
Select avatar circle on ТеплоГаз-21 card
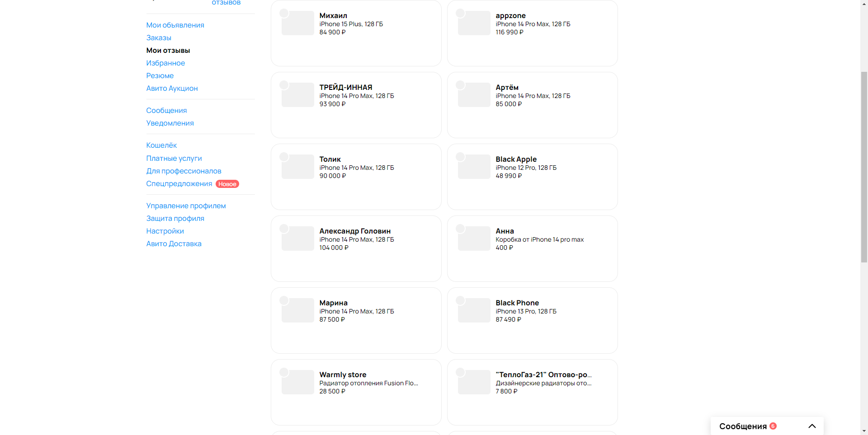[460, 372]
